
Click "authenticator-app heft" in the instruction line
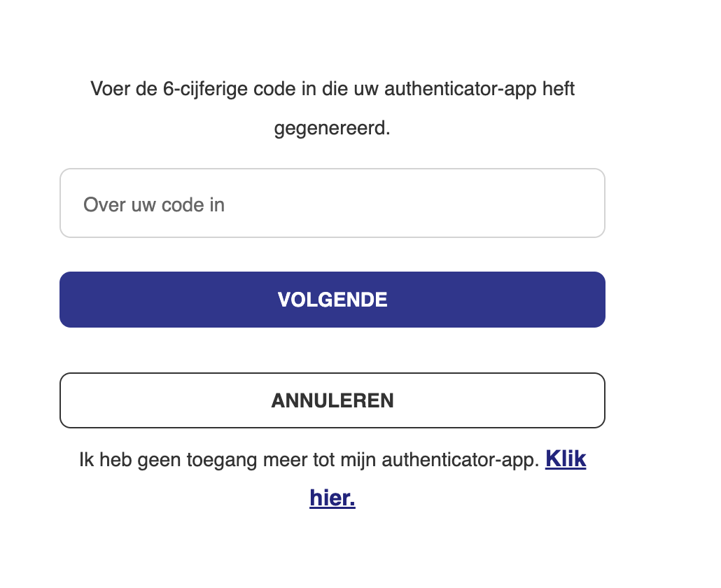pyautogui.click(x=479, y=90)
